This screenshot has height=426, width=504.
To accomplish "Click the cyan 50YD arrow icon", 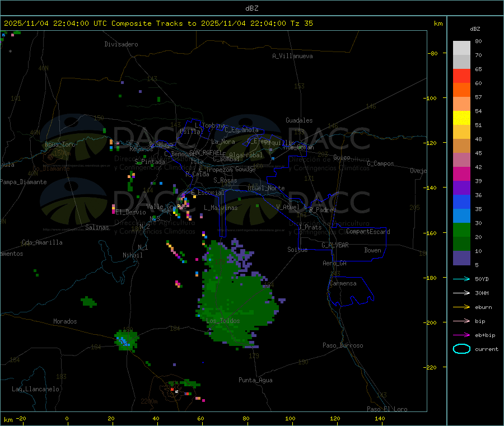I will pos(461,279).
